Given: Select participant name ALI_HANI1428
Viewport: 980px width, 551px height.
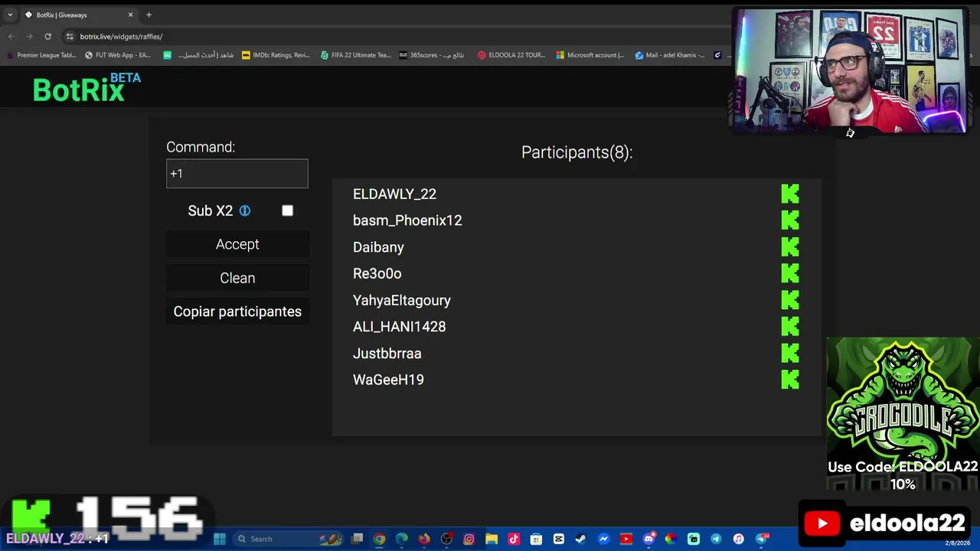Looking at the screenshot, I should [399, 327].
